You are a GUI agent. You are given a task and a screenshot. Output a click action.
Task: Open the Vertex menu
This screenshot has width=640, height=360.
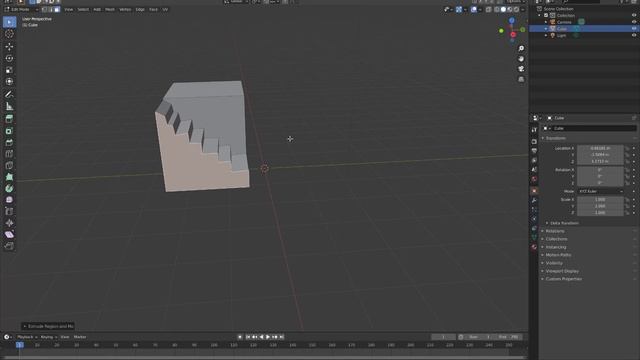click(x=125, y=9)
